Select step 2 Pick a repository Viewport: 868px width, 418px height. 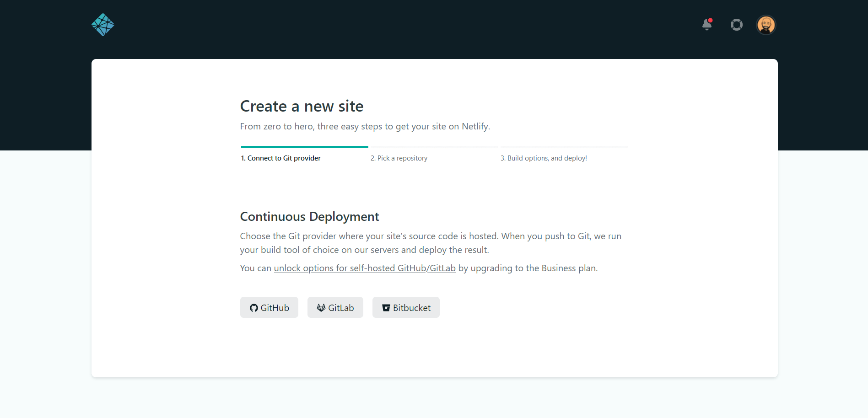(399, 158)
